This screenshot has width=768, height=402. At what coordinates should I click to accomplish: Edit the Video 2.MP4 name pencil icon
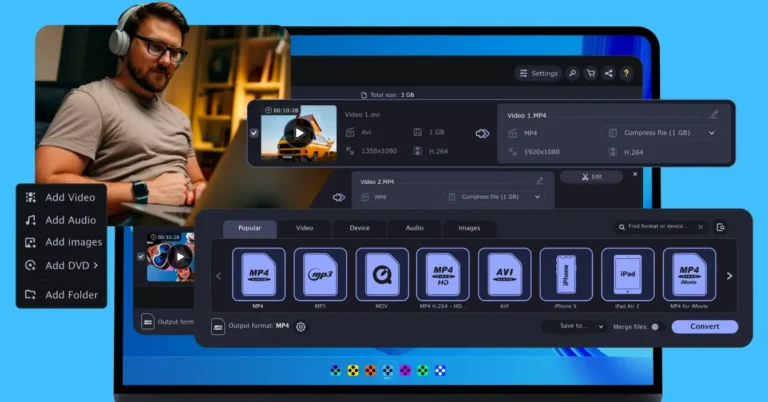539,181
